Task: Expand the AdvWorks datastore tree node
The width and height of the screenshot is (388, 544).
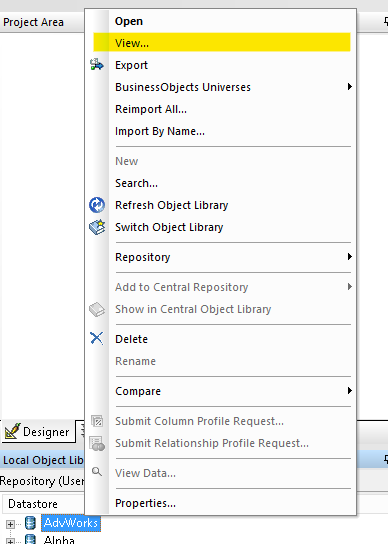Action: tap(10, 524)
